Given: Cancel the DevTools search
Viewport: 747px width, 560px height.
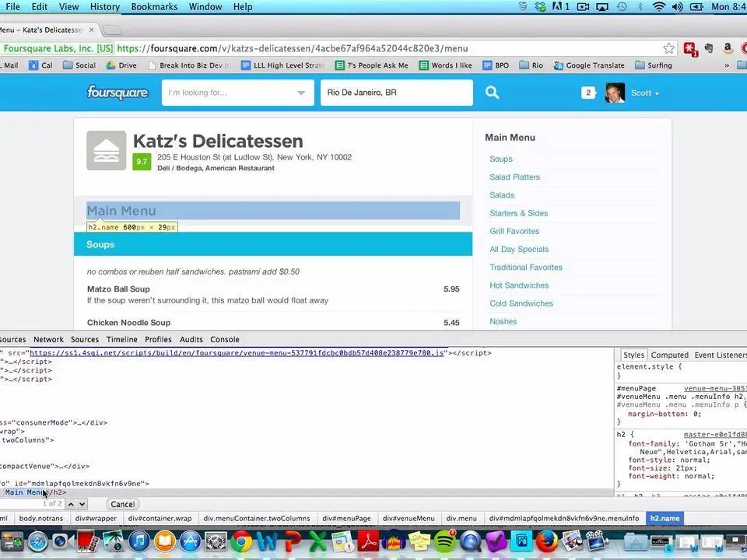Looking at the screenshot, I should point(122,504).
